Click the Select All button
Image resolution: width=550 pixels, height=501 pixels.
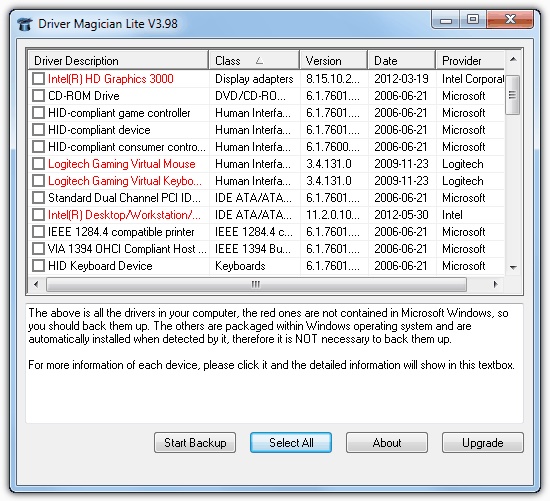tap(291, 443)
